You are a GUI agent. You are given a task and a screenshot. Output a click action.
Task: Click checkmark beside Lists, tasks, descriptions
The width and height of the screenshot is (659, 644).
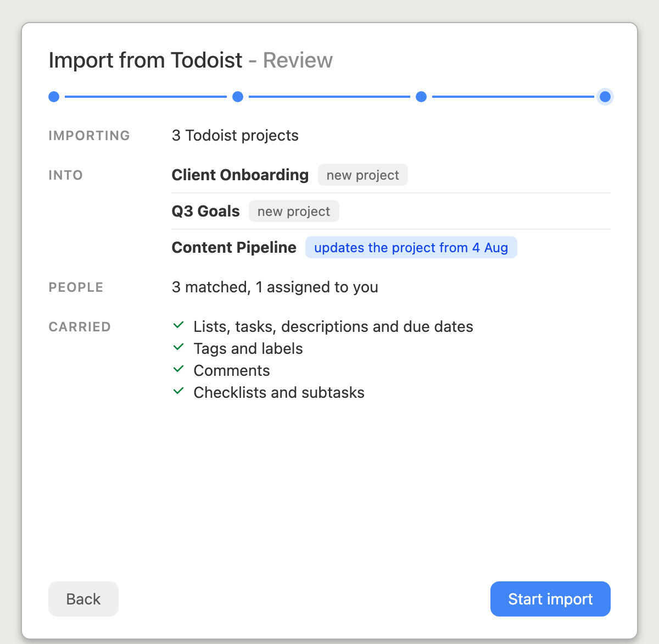[178, 325]
